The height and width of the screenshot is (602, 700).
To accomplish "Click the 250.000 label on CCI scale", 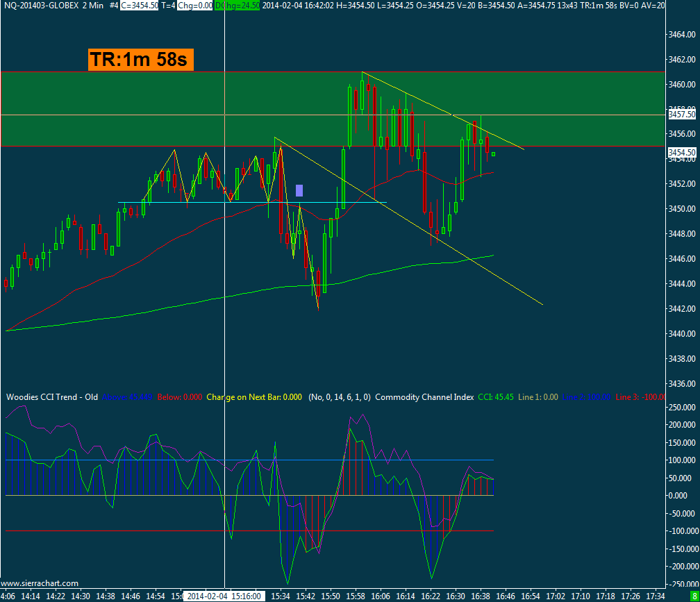I will click(x=683, y=408).
